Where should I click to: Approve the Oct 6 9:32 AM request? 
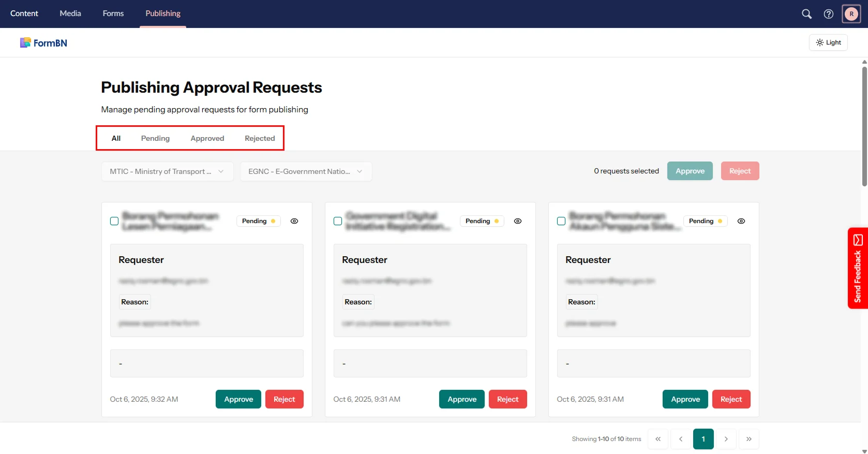click(238, 399)
